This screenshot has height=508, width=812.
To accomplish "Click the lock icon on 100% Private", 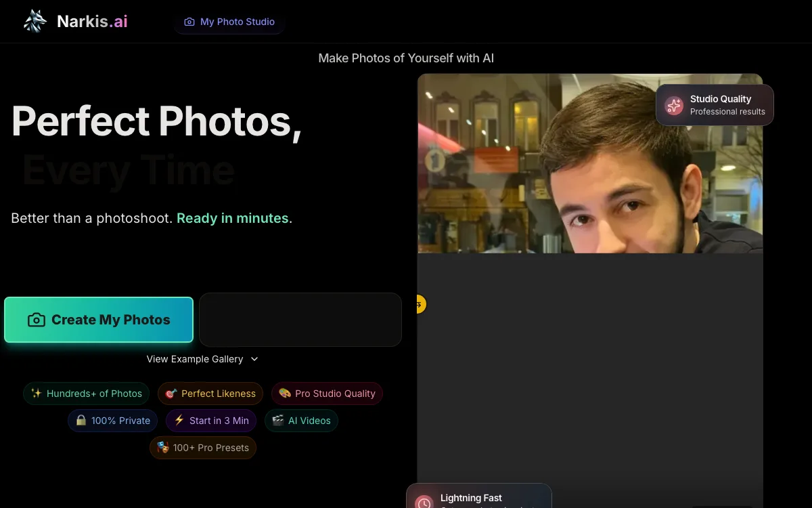I will point(81,420).
